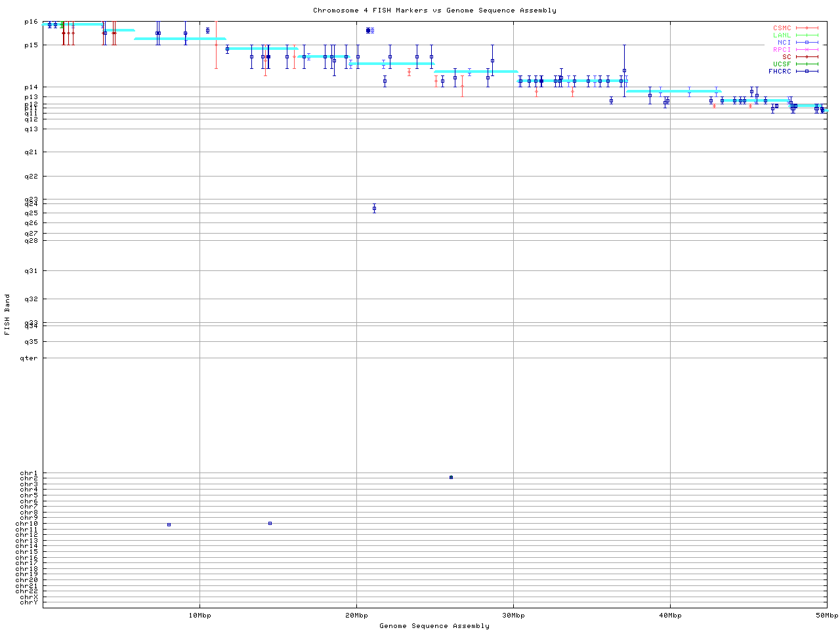
Task: Click the SC legend marker line
Action: click(x=807, y=57)
